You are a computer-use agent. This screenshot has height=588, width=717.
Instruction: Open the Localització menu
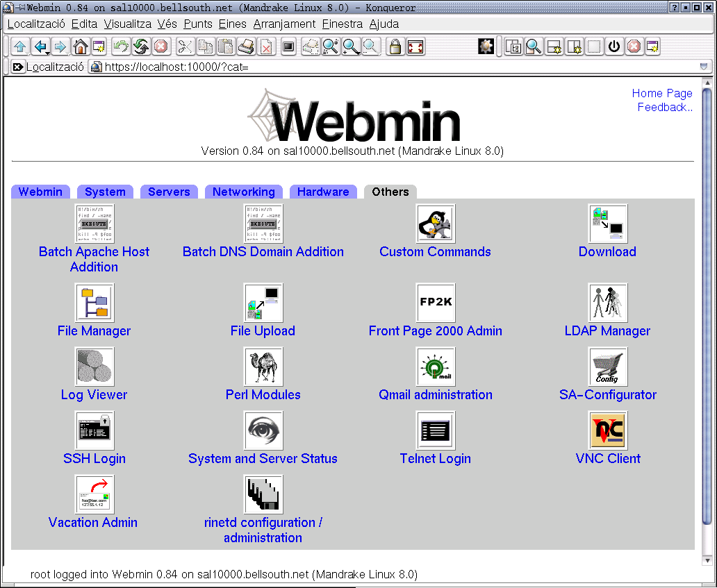[x=36, y=24]
